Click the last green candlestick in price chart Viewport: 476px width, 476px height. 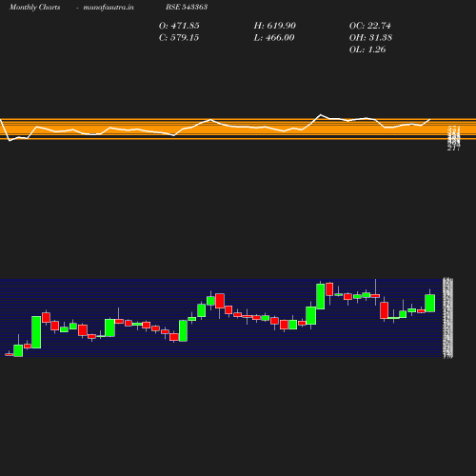click(x=430, y=303)
